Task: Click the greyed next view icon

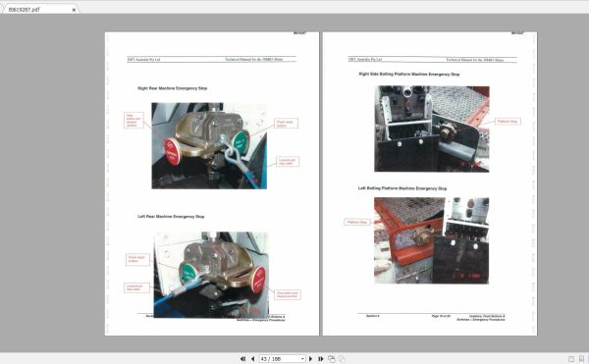Action: point(343,359)
